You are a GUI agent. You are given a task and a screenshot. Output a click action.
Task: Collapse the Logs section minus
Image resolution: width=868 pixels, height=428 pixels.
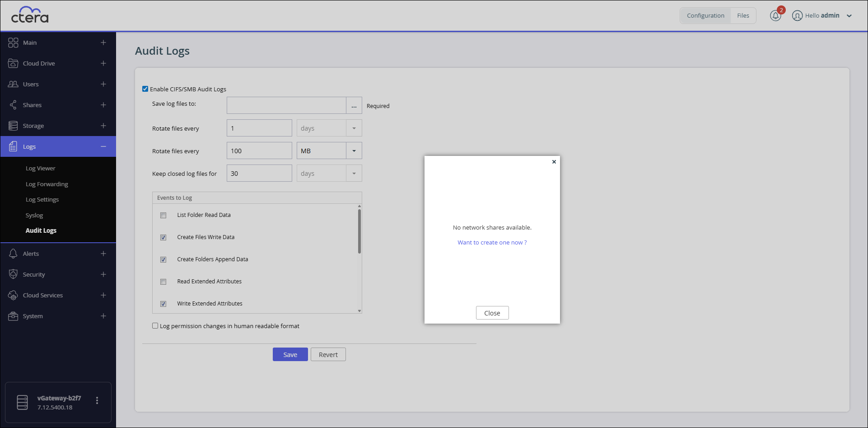(103, 146)
